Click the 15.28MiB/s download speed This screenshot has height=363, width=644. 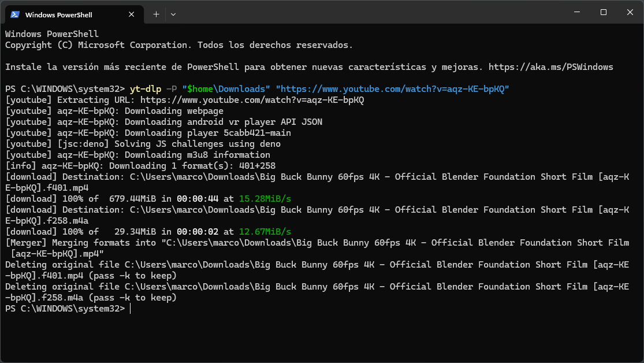click(x=265, y=199)
